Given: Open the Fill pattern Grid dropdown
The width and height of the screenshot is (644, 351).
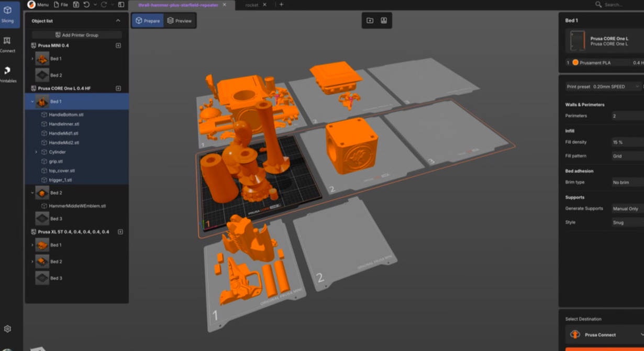Looking at the screenshot, I should coord(627,156).
